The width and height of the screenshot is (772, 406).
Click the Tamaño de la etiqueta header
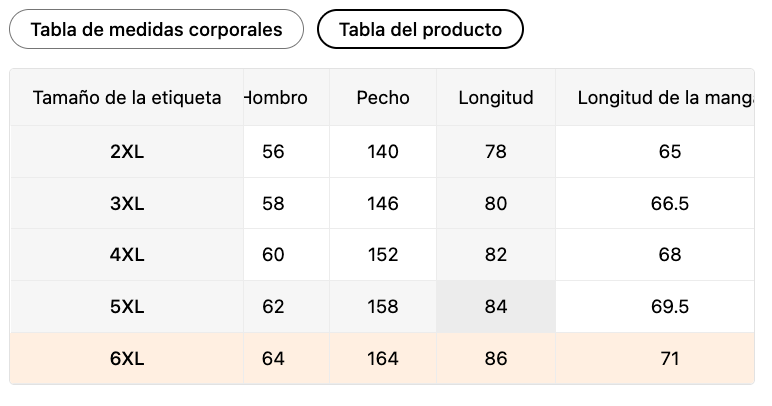[x=127, y=97]
